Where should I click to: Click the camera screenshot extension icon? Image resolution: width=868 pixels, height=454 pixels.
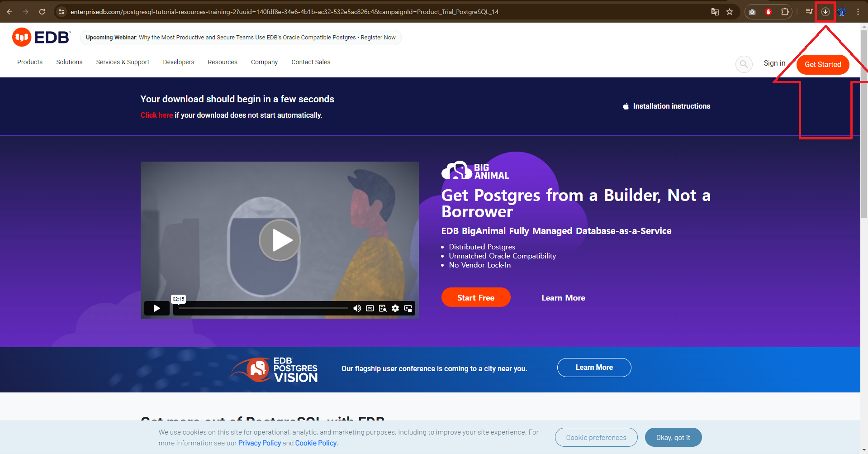(x=752, y=12)
